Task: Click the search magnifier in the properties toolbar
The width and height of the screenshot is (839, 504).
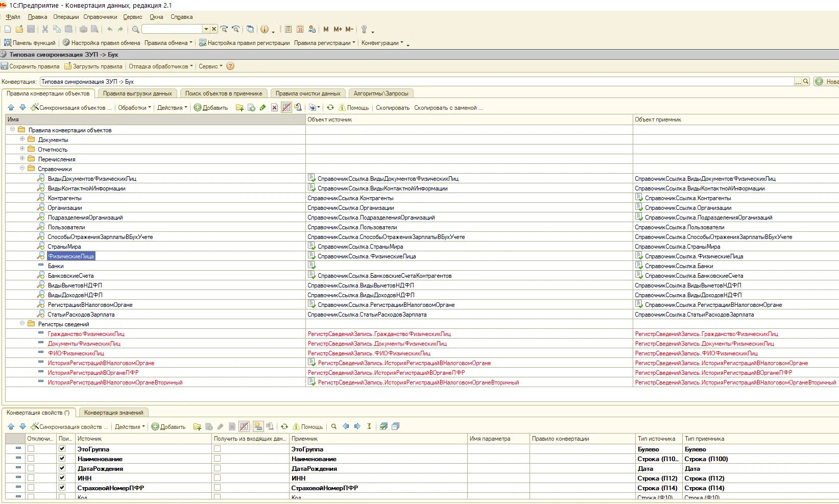Action: 334,426
